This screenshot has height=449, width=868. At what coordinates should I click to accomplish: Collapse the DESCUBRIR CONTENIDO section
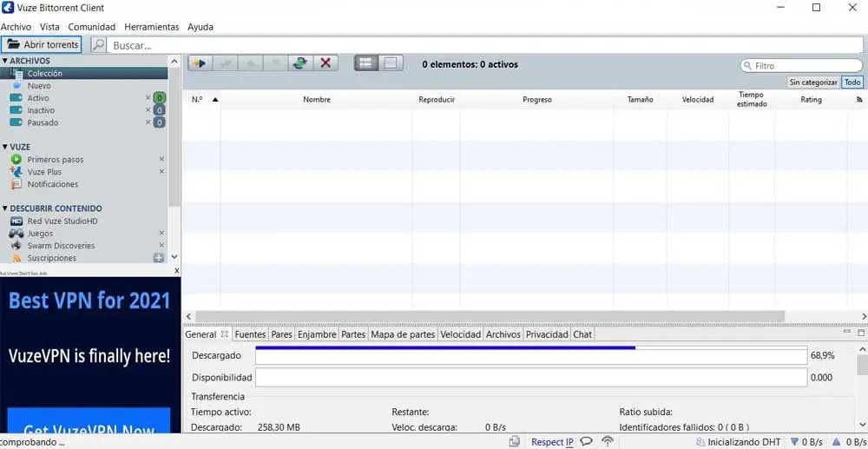[5, 208]
